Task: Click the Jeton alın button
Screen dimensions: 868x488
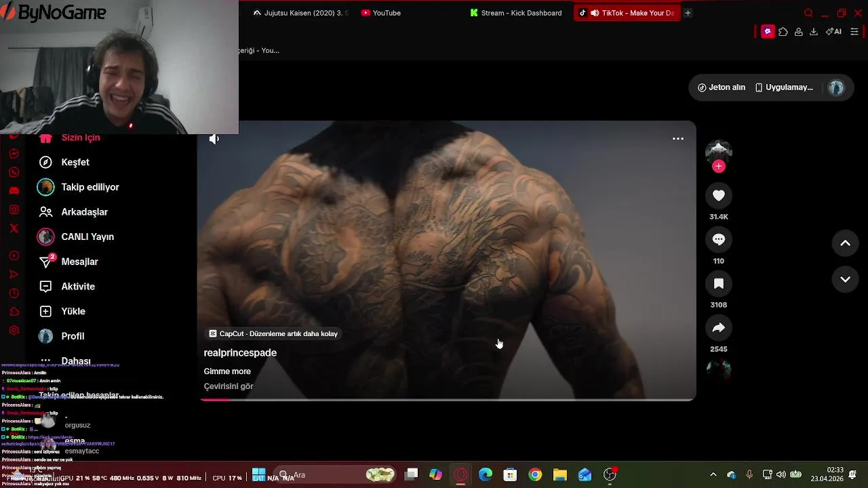Action: (722, 87)
